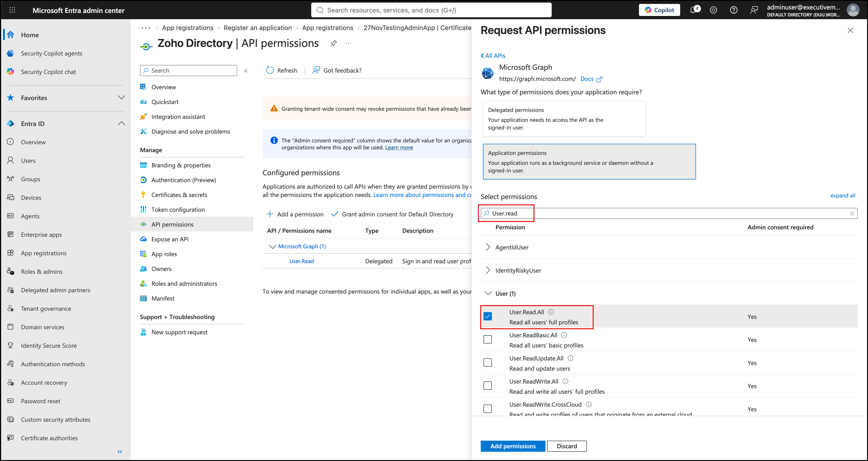Select Application permissions type
The image size is (868, 461).
[589, 162]
